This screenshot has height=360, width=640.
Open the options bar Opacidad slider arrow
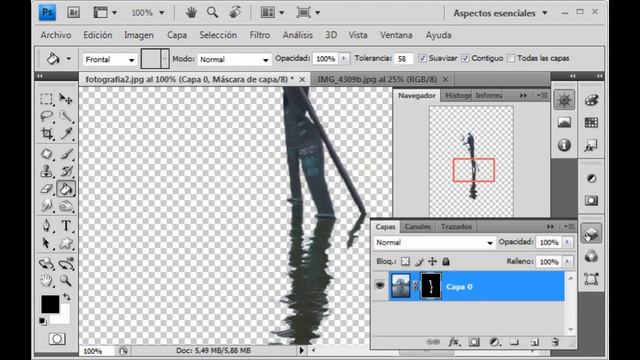(x=344, y=58)
